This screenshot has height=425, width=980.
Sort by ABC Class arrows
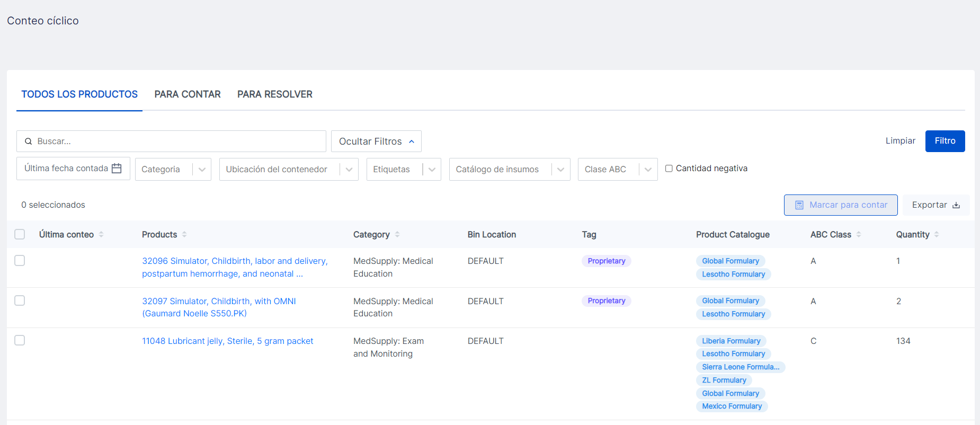coord(859,234)
